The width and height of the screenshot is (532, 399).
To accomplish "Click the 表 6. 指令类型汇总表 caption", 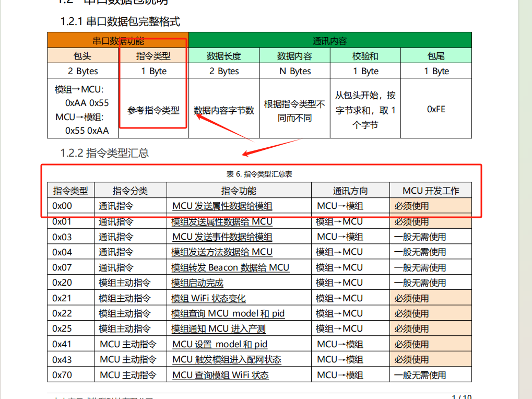I will (x=259, y=174).
